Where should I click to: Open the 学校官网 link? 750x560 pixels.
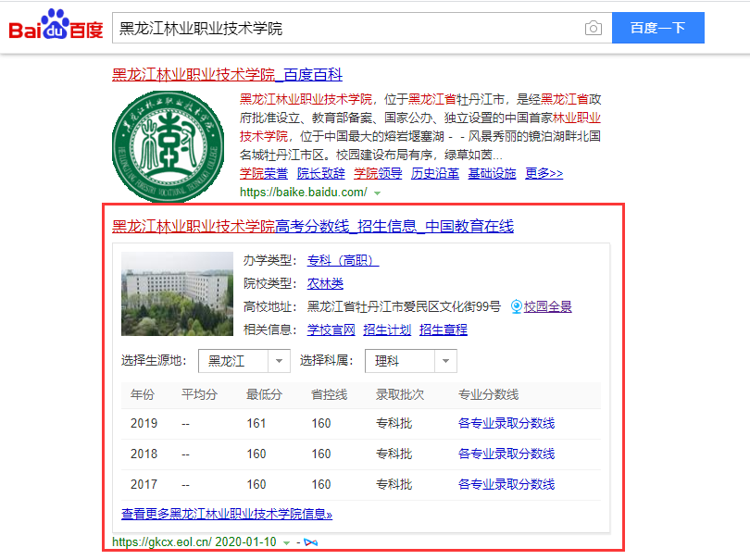331,330
